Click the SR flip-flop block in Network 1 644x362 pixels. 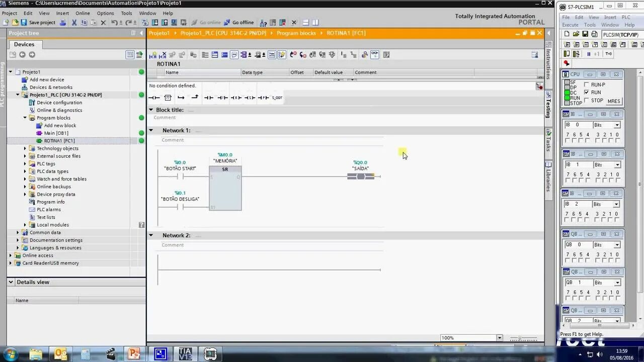tap(225, 188)
